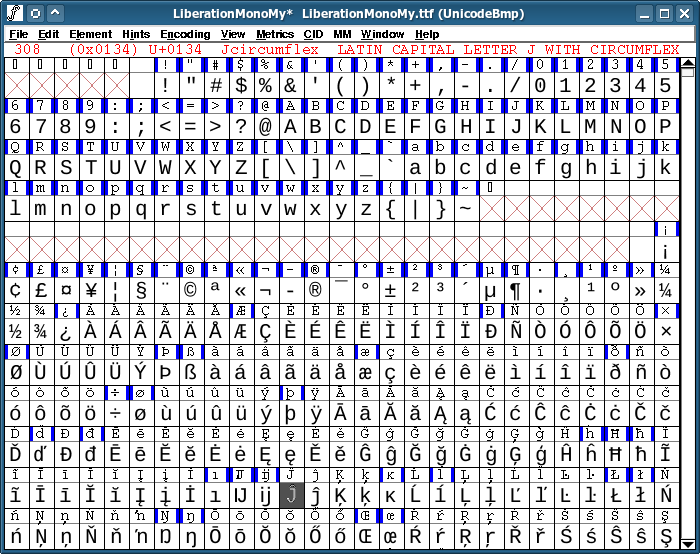Image resolution: width=700 pixels, height=554 pixels.
Task: Select the lowercase ae ligature glyph cell
Action: [x=366, y=373]
